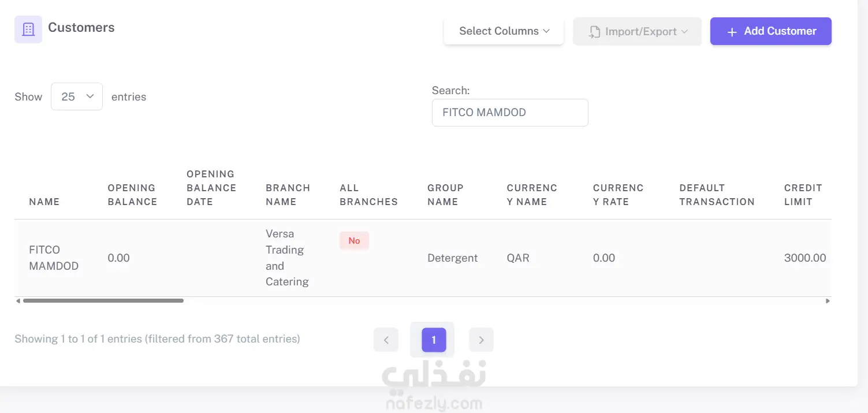This screenshot has height=413, width=868.
Task: Sort by the Opening Balance column header
Action: pyautogui.click(x=132, y=195)
